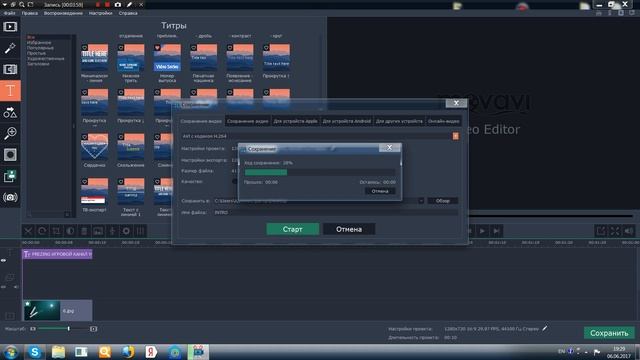Click the crop tool on timeline toolbar

[x=56, y=231]
